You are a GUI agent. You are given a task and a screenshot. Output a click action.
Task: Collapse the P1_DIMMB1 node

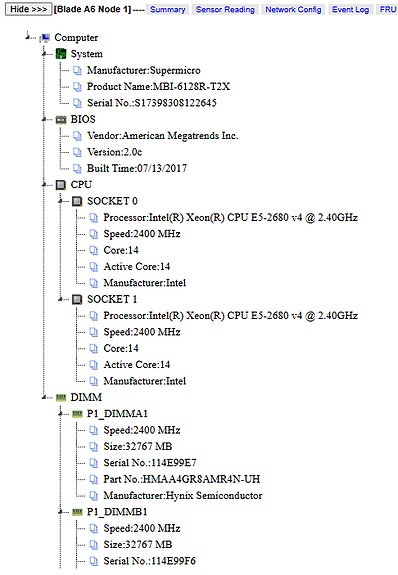tap(61, 512)
